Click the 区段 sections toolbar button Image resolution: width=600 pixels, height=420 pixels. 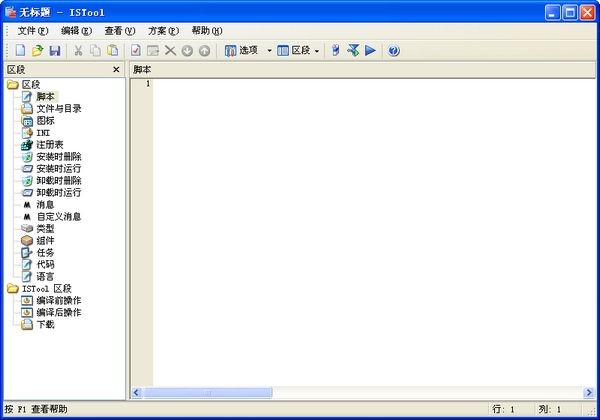point(294,50)
